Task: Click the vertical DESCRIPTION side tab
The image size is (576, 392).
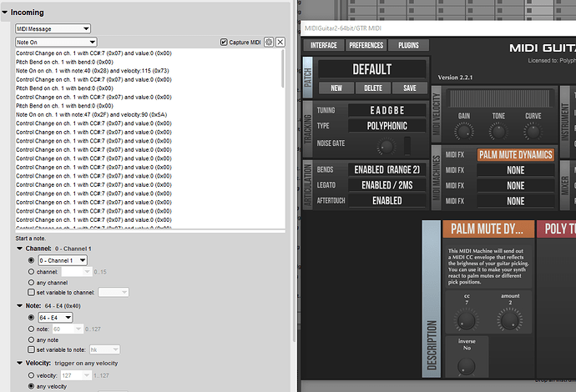Action: pos(432,299)
